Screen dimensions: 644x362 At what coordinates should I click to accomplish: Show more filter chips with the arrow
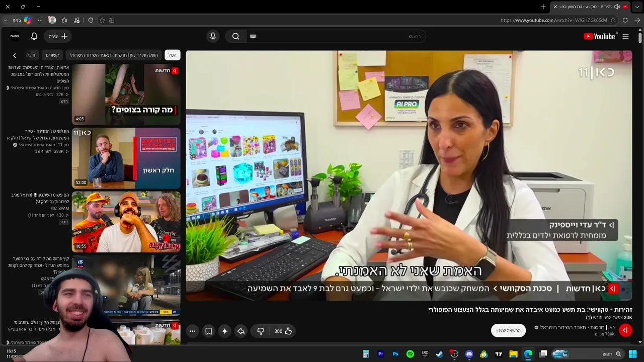15,55
